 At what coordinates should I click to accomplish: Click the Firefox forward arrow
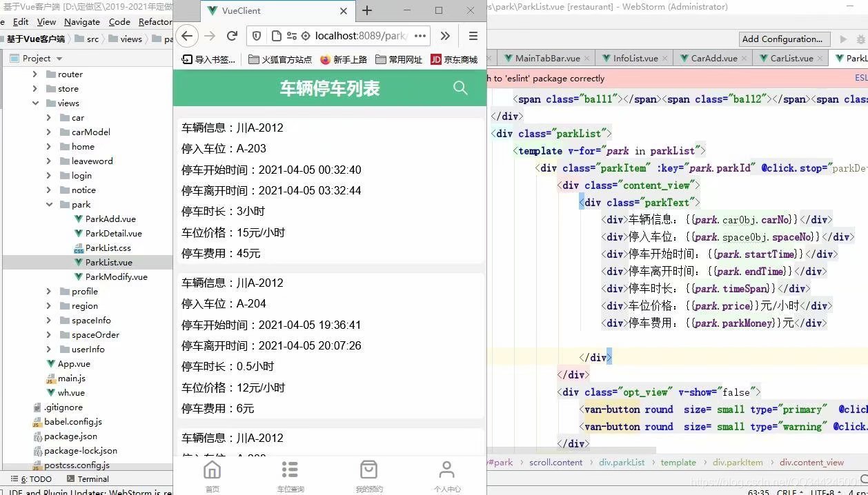click(210, 36)
